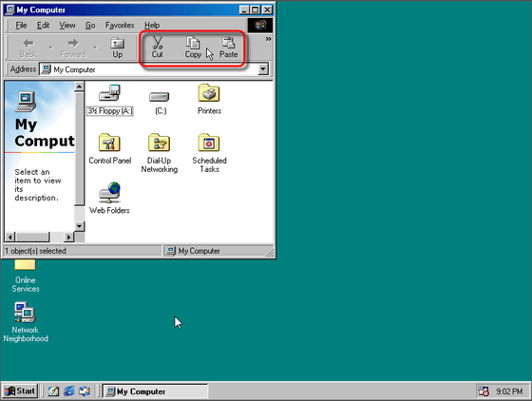This screenshot has height=401, width=532.
Task: Open the View menu
Action: coord(67,26)
